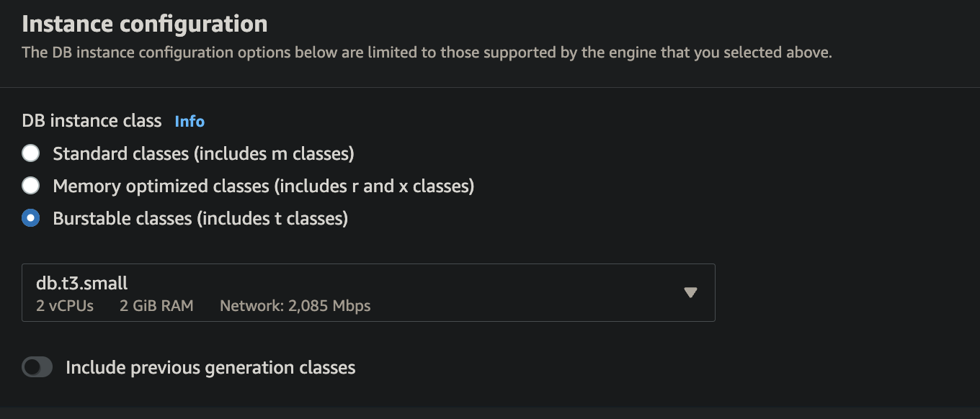Click the 'Network: 2,085 Mbps' detail text
The width and height of the screenshot is (980, 419).
pyautogui.click(x=295, y=305)
